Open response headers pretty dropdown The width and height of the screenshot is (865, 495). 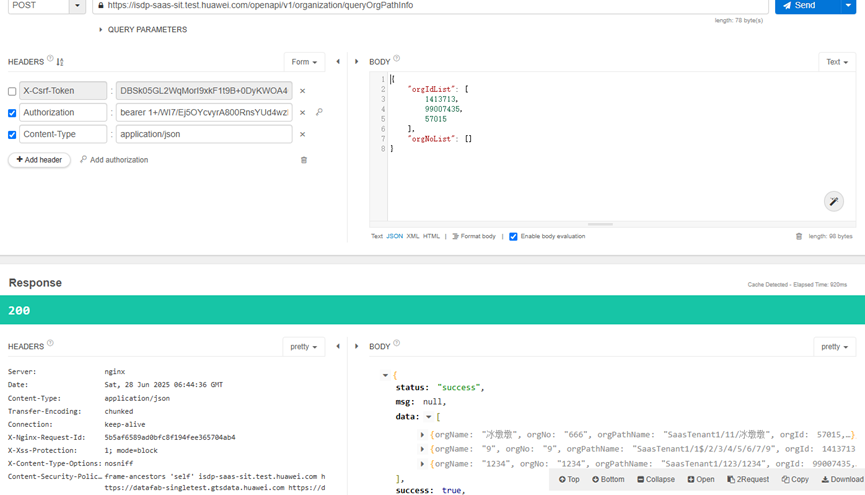coord(304,347)
